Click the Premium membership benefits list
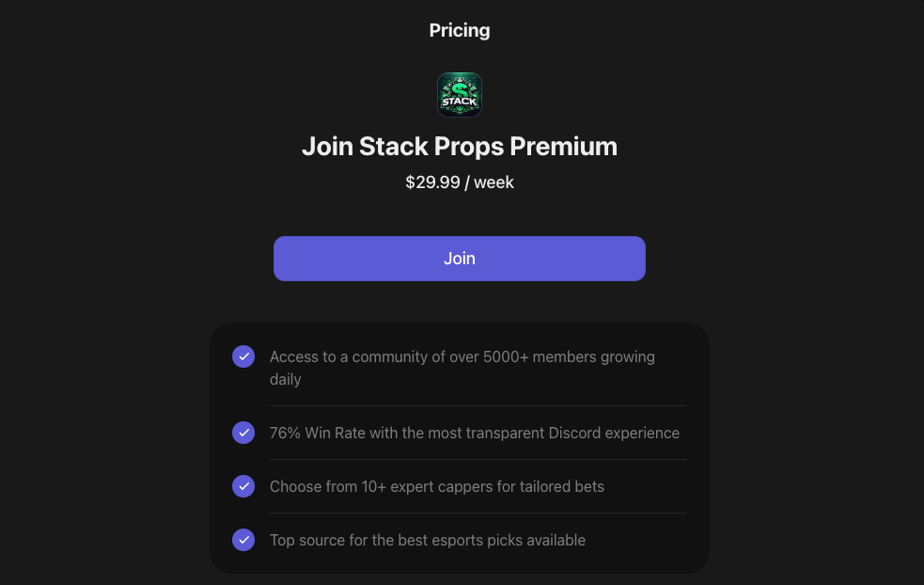 click(x=460, y=449)
